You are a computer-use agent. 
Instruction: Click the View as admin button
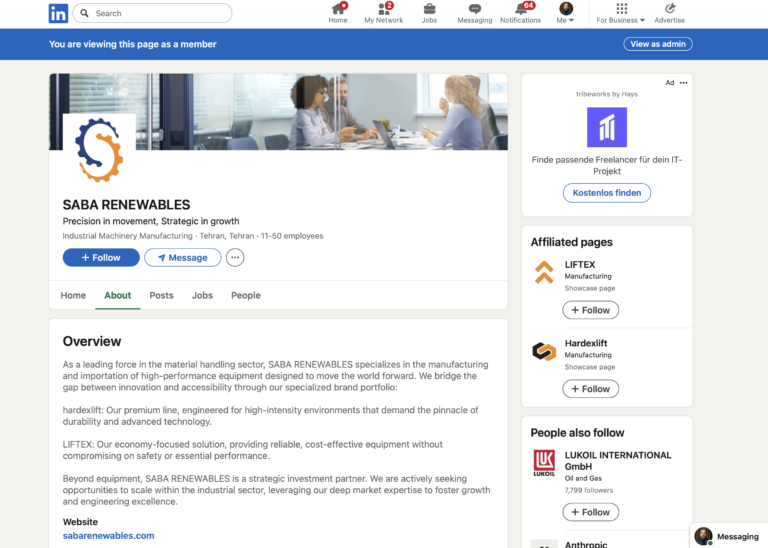click(659, 44)
